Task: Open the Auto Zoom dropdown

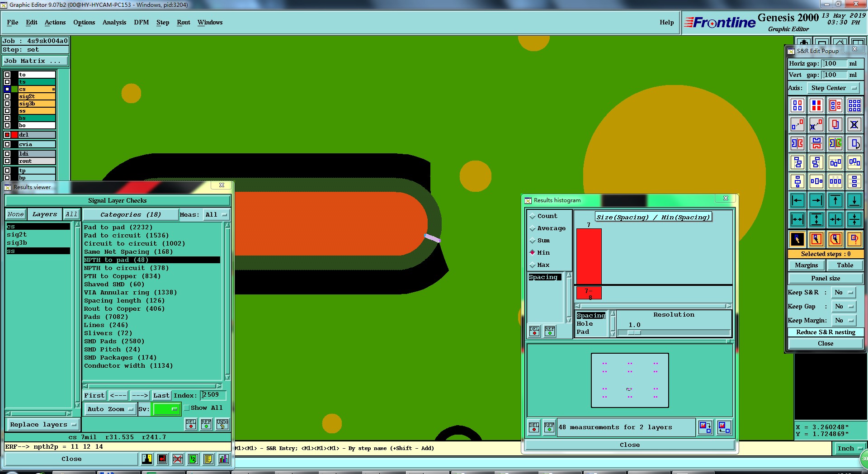Action: [110, 409]
